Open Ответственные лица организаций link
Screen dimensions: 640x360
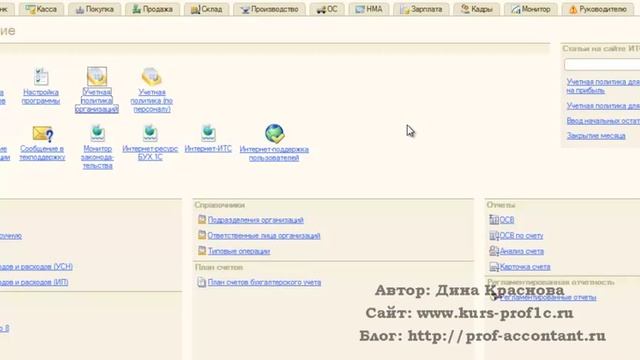pos(264,236)
